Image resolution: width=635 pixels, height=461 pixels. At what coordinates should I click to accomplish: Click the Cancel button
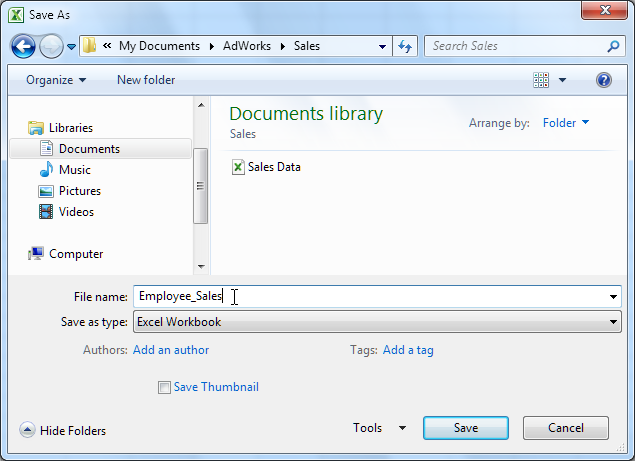(x=565, y=428)
